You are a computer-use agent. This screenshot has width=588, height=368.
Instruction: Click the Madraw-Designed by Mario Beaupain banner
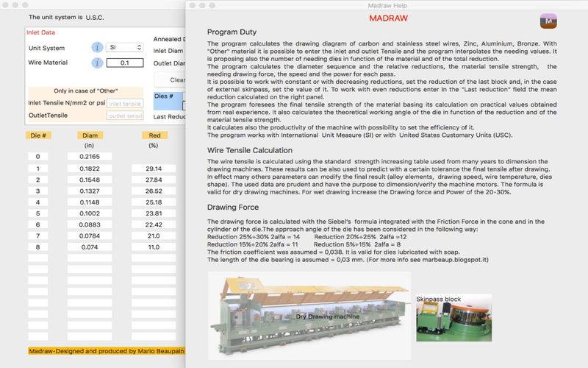tap(107, 351)
